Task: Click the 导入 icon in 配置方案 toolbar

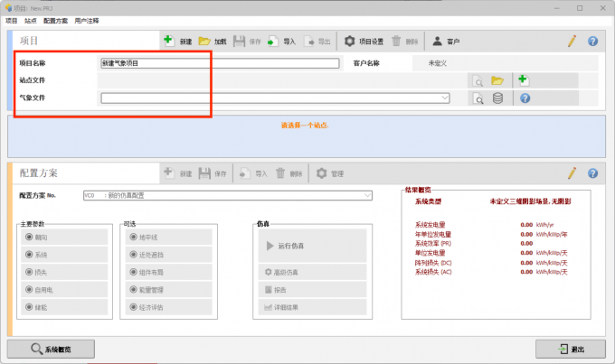Action: pos(245,173)
